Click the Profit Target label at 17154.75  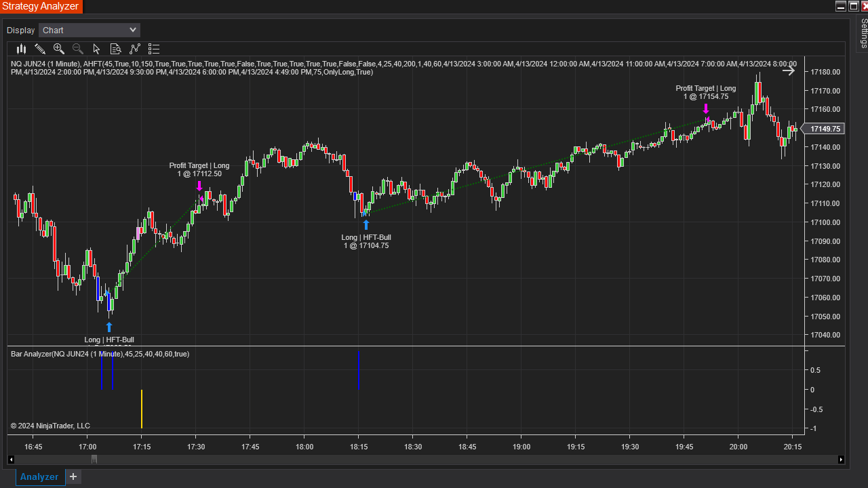coord(706,92)
